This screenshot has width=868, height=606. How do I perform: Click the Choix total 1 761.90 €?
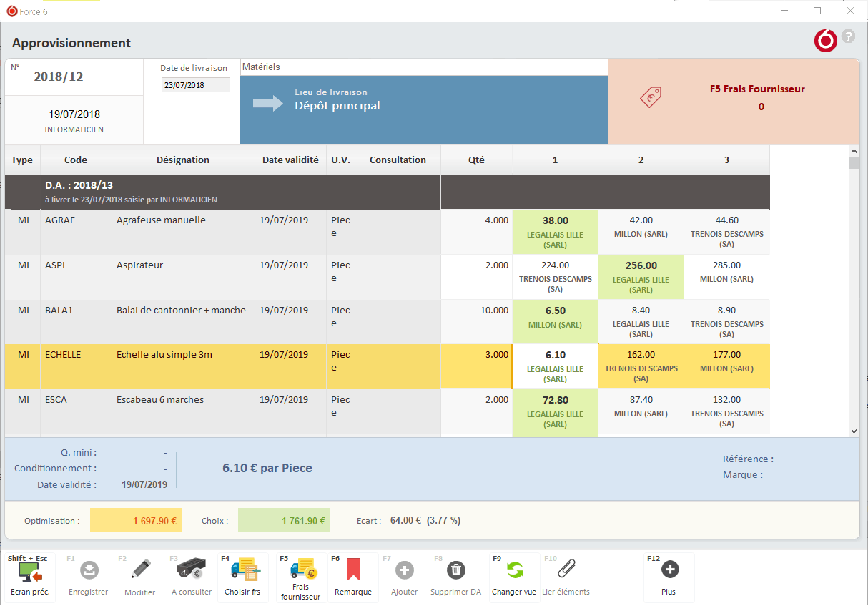tap(284, 521)
